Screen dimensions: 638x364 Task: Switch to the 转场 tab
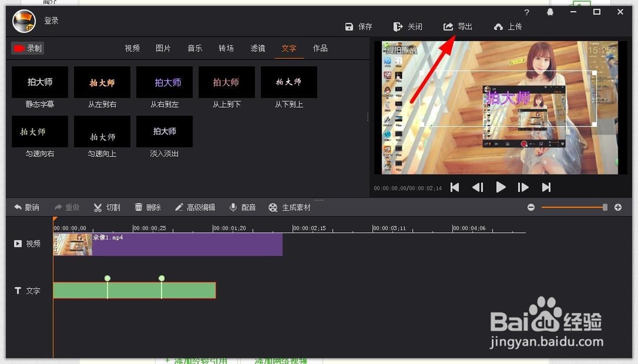(x=226, y=48)
